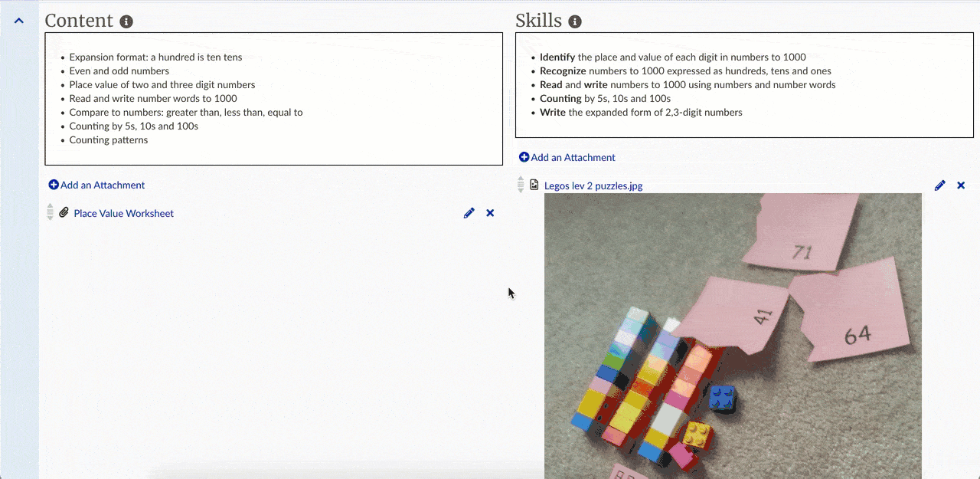
Task: Click the image file icon beside Legos attachment
Action: (x=534, y=185)
